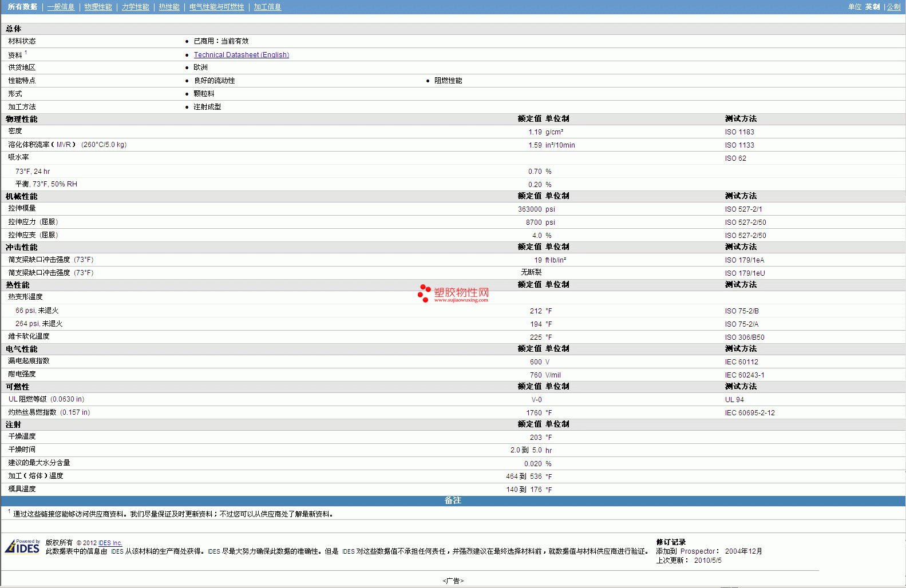Switch to the 物理性能 tab
This screenshot has width=906, height=588.
click(x=98, y=7)
